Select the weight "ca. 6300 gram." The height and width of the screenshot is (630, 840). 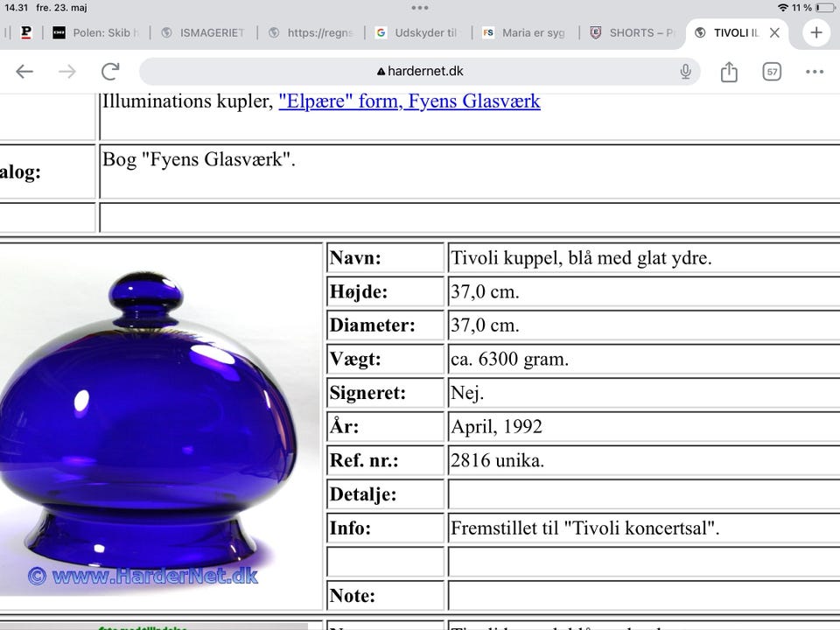pos(509,360)
